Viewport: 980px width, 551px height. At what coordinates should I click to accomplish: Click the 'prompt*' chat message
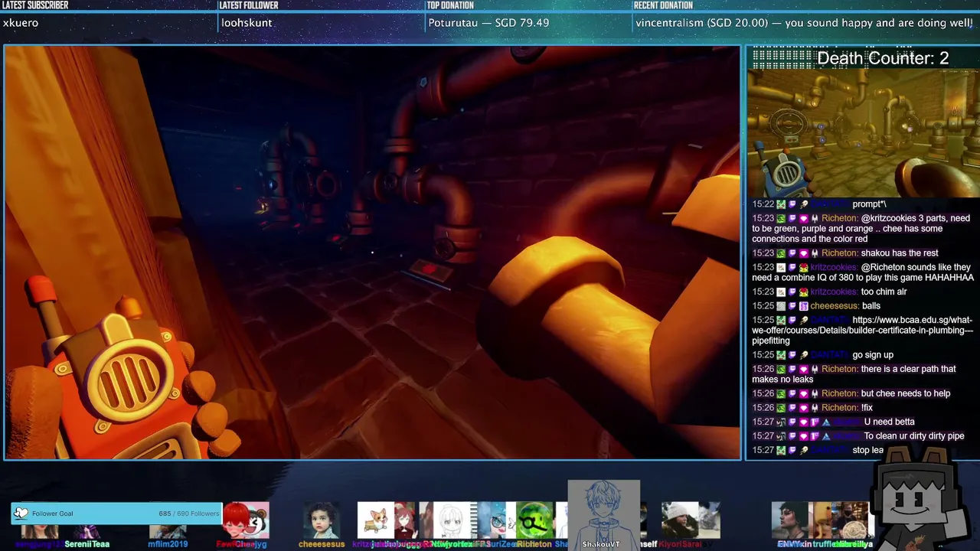pos(869,204)
